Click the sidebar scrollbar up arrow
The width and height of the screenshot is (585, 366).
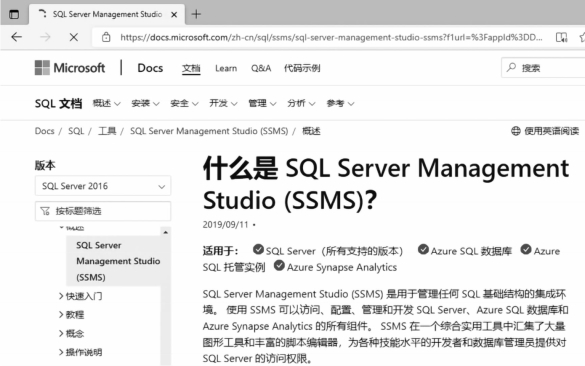click(x=166, y=232)
